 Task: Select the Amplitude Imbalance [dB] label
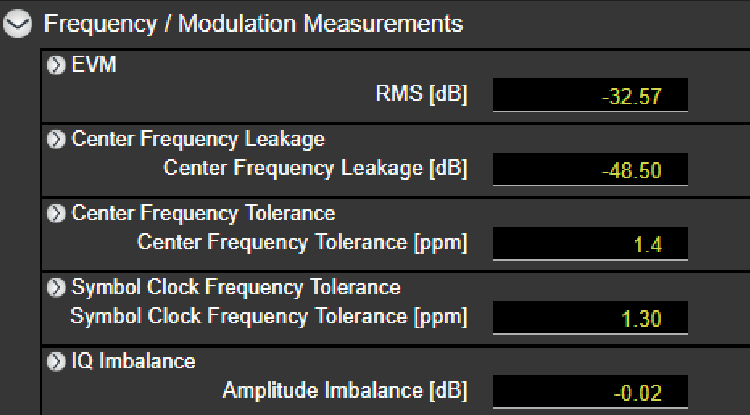pos(344,390)
